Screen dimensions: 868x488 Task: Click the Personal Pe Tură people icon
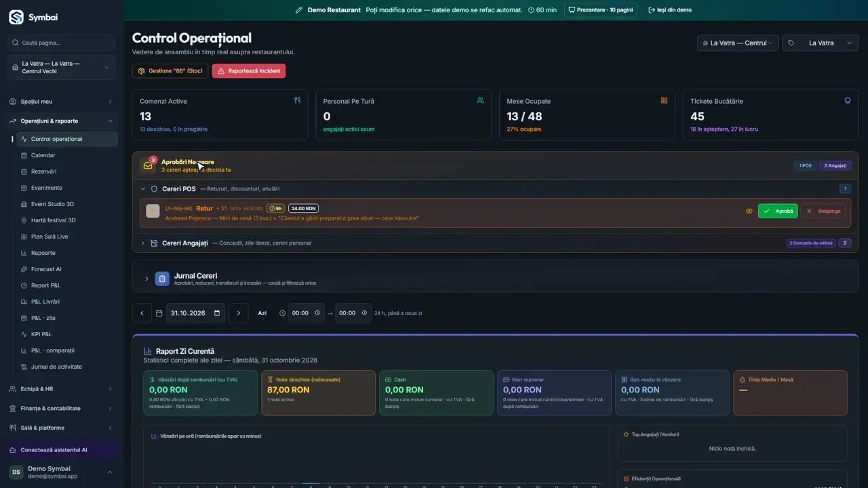[480, 100]
